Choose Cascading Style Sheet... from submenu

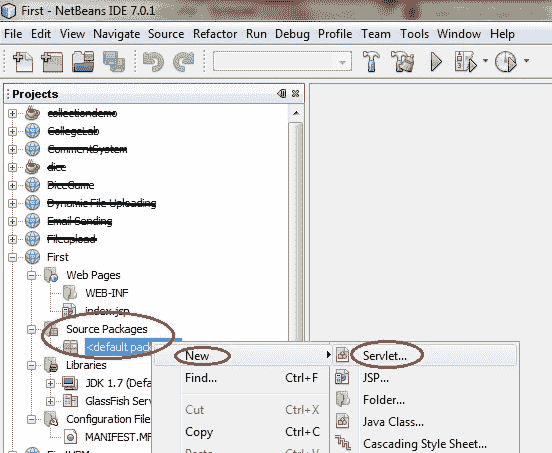[425, 444]
